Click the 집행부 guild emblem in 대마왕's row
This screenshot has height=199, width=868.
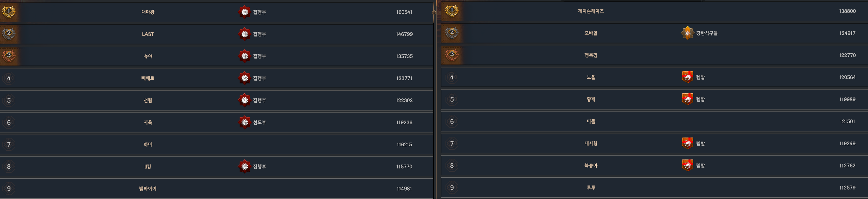pos(244,12)
